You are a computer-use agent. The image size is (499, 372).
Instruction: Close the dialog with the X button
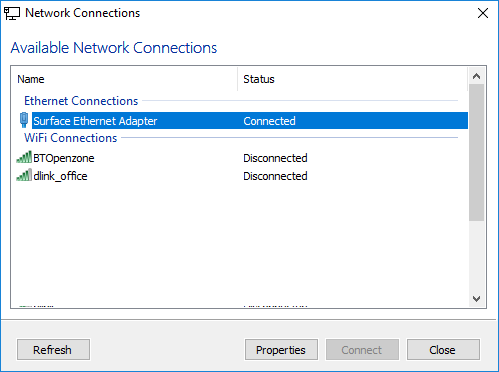pyautogui.click(x=483, y=13)
